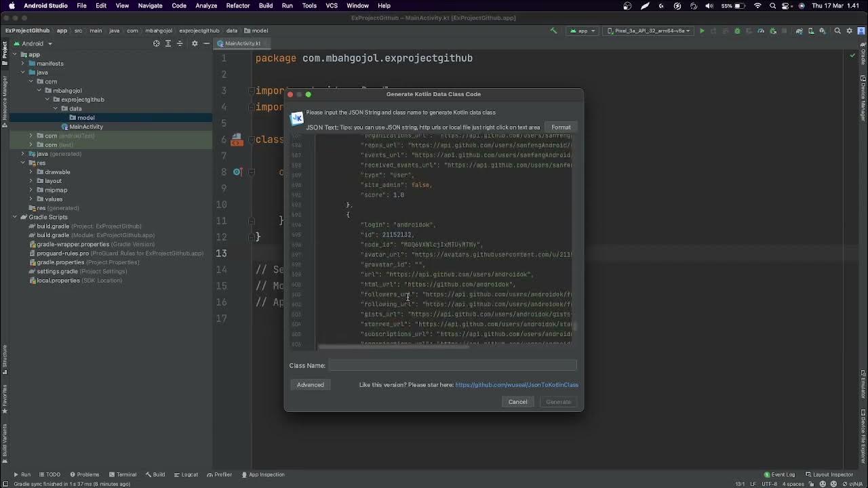Image resolution: width=868 pixels, height=488 pixels.
Task: Open the Analyze menu
Action: pyautogui.click(x=206, y=5)
